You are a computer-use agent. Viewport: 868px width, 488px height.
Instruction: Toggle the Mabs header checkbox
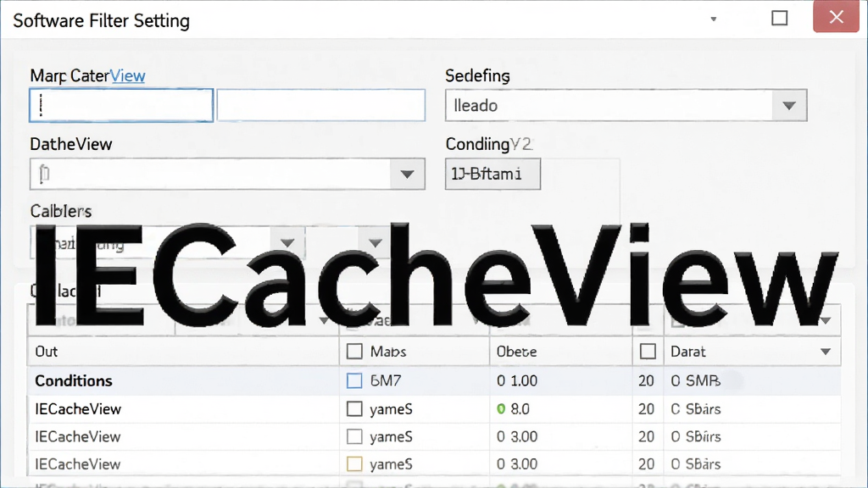(x=354, y=352)
